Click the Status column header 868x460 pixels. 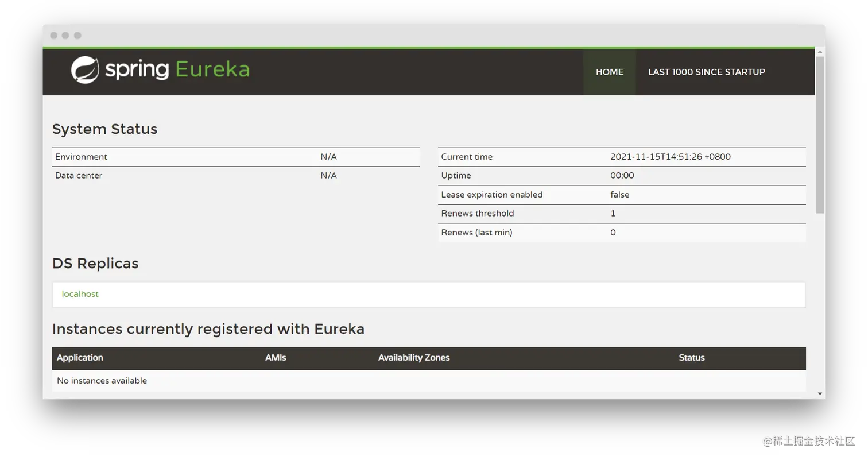coord(692,358)
